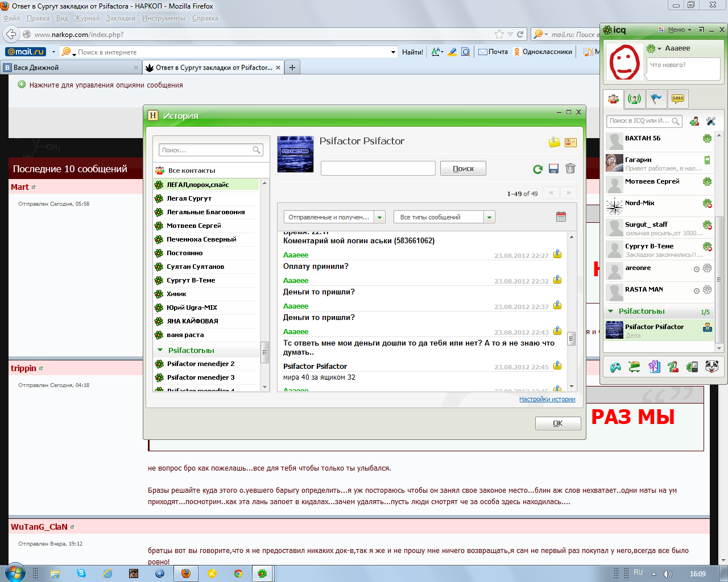The height and width of the screenshot is (582, 728).
Task: Click the Найти! button in mail.ru toolbar
Action: 412,52
